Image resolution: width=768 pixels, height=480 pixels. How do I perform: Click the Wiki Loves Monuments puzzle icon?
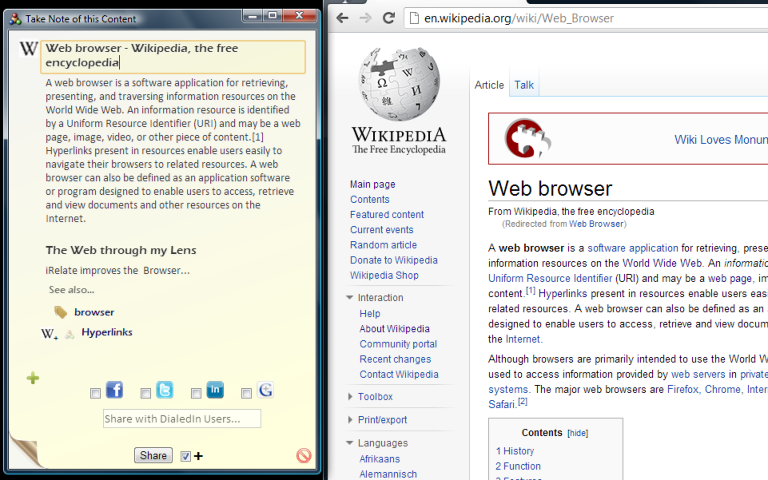(x=528, y=139)
